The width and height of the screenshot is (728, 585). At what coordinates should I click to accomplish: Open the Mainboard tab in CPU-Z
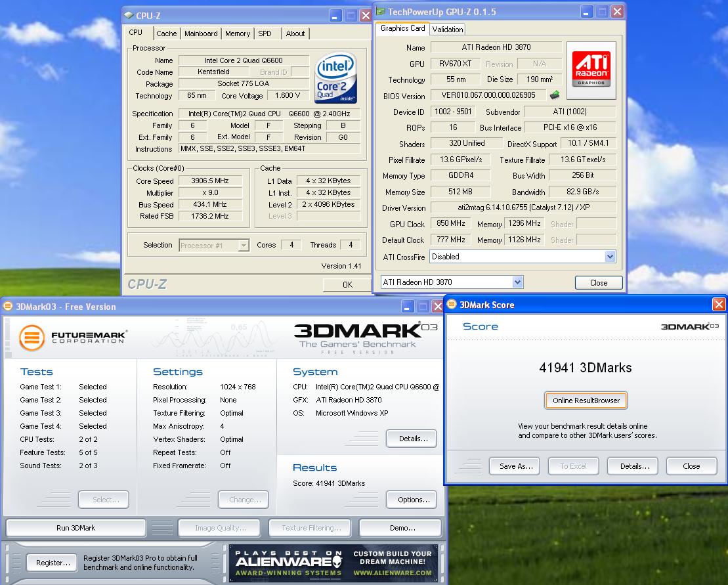[201, 33]
